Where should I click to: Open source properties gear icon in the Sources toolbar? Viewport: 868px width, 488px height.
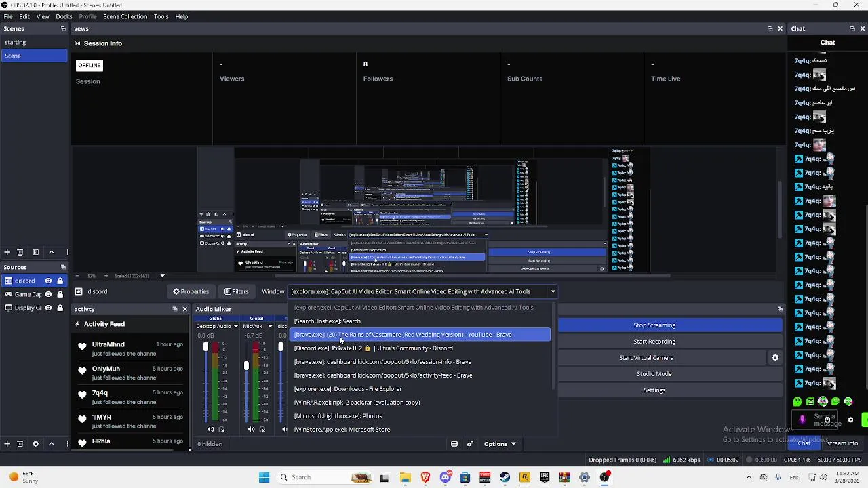(x=35, y=444)
